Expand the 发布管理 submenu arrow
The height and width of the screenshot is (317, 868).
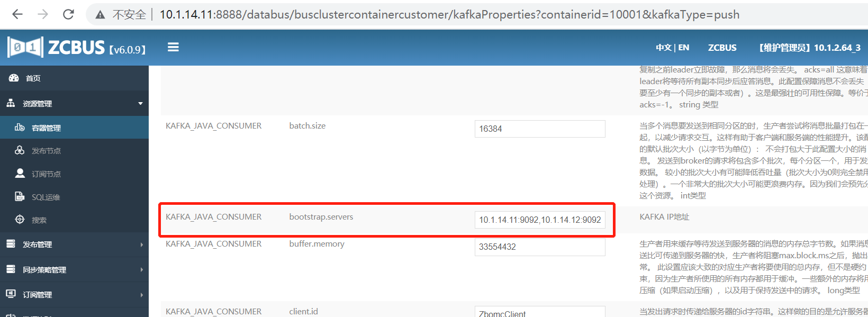[141, 244]
